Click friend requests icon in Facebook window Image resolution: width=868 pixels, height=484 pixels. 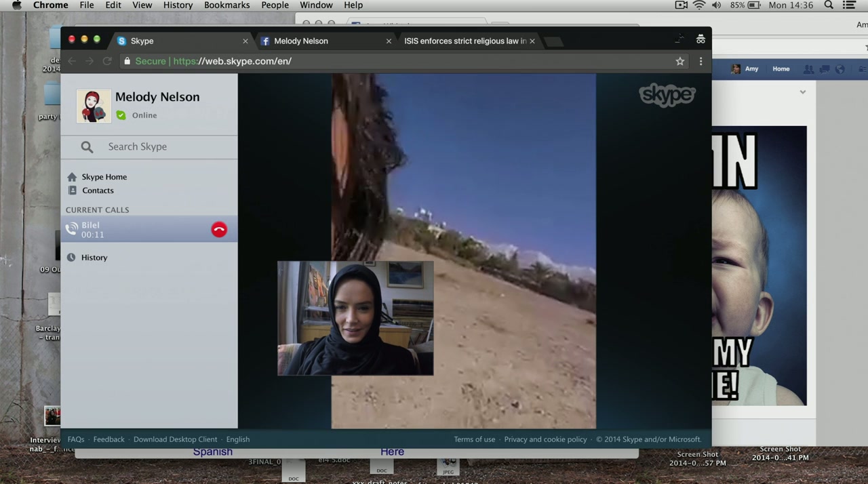808,69
